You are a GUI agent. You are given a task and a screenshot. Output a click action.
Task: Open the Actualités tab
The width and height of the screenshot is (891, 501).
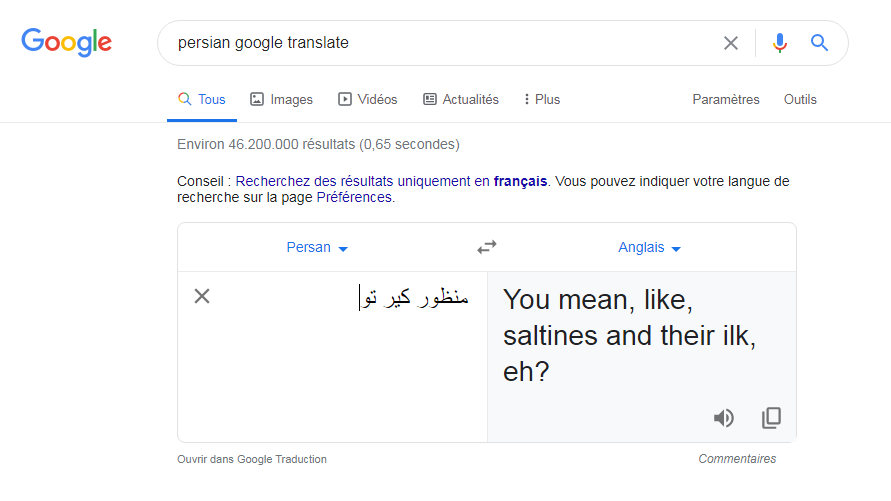pos(461,99)
